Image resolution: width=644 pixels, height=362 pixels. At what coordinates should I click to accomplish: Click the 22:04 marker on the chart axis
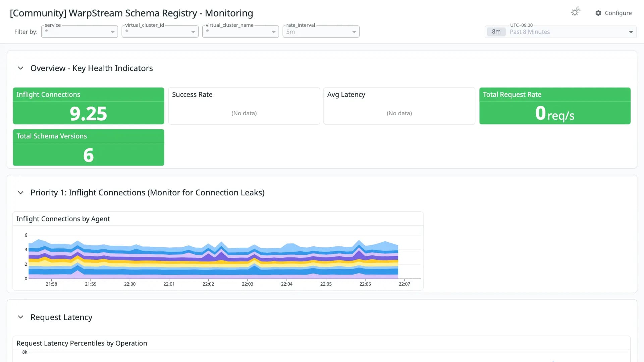(287, 284)
